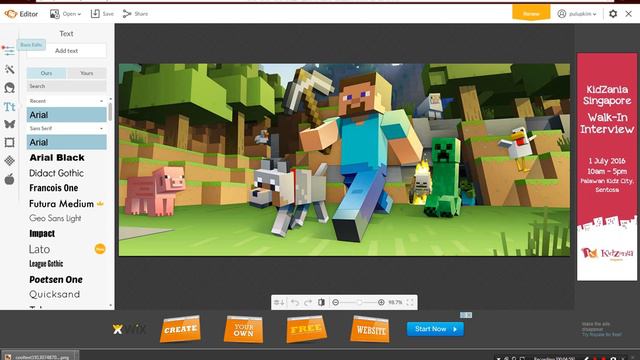
Task: Click the 98.7% zoom percentage
Action: coord(395,302)
